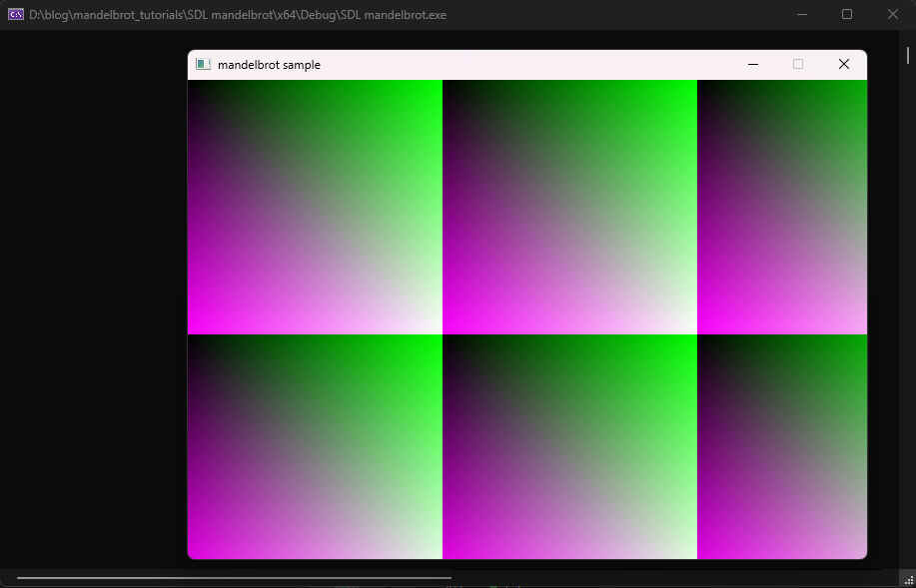This screenshot has width=916, height=588.
Task: Click the mandelbrot sample title bar text
Action: (269, 65)
